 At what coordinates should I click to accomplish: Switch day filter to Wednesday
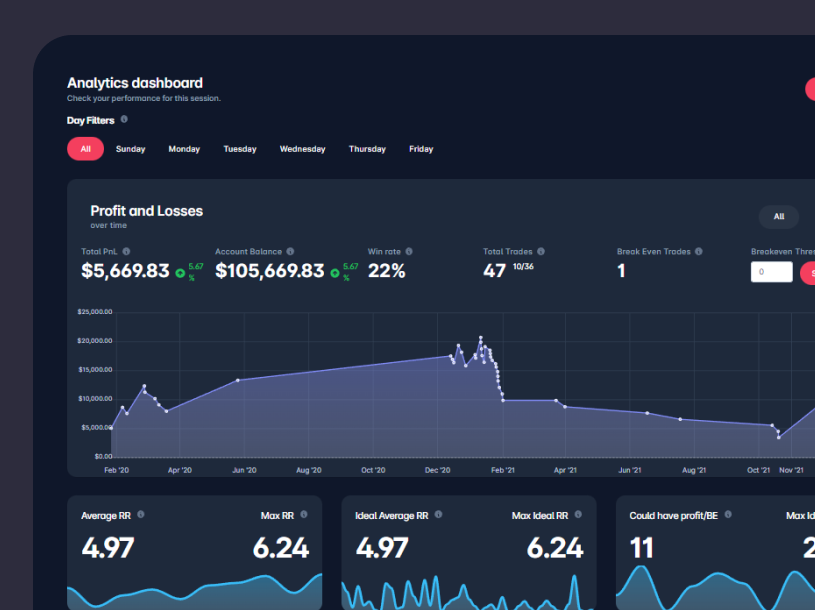pyautogui.click(x=302, y=149)
